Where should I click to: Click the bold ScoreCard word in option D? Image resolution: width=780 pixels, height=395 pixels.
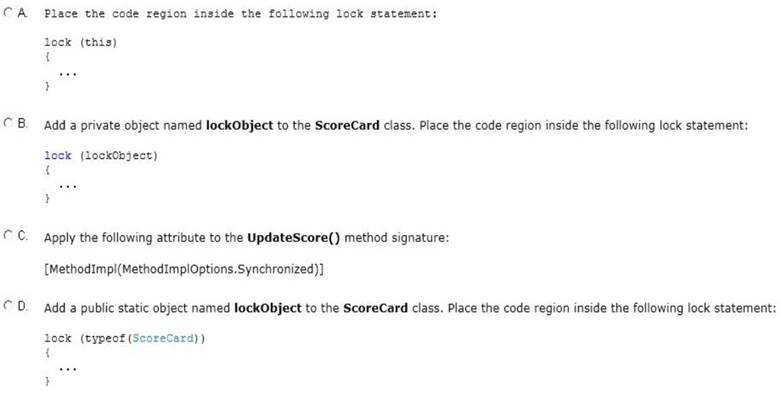[376, 308]
